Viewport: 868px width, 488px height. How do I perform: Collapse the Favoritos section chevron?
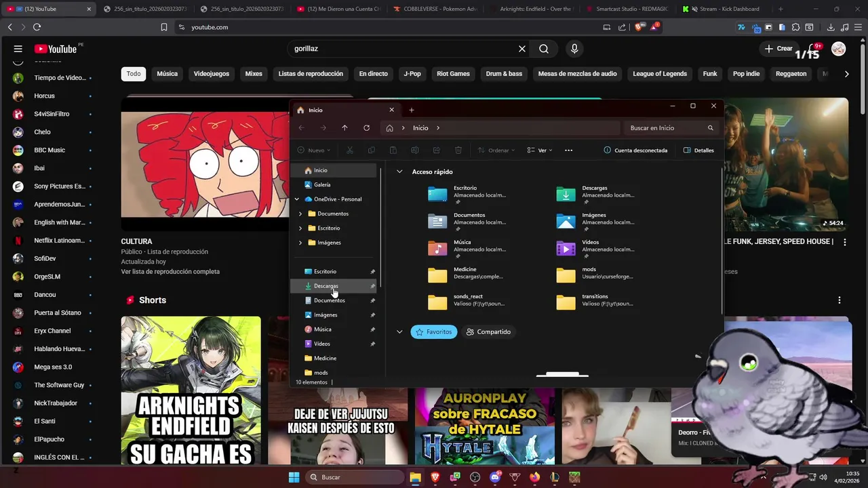click(x=399, y=332)
